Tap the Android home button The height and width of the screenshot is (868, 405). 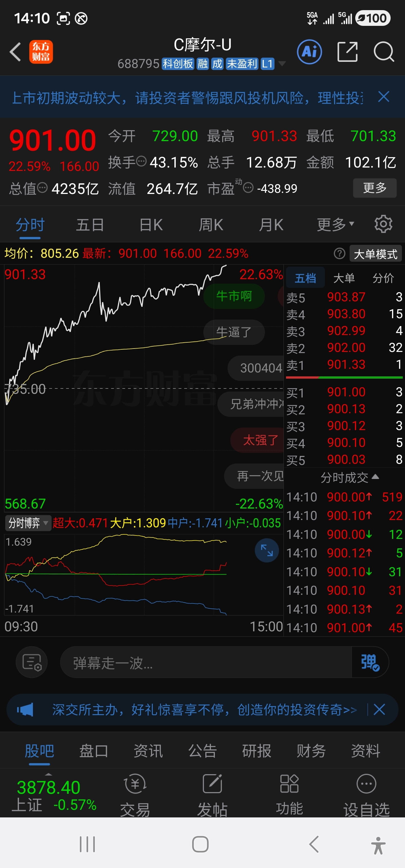(x=200, y=844)
